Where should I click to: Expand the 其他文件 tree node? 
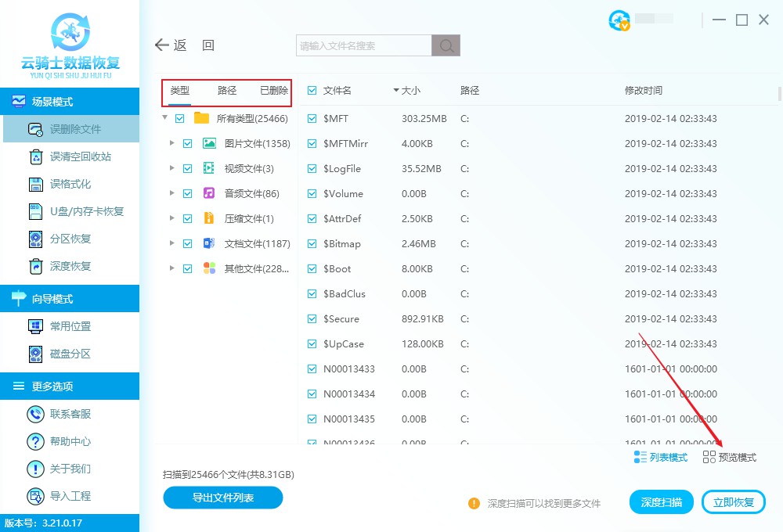click(171, 268)
